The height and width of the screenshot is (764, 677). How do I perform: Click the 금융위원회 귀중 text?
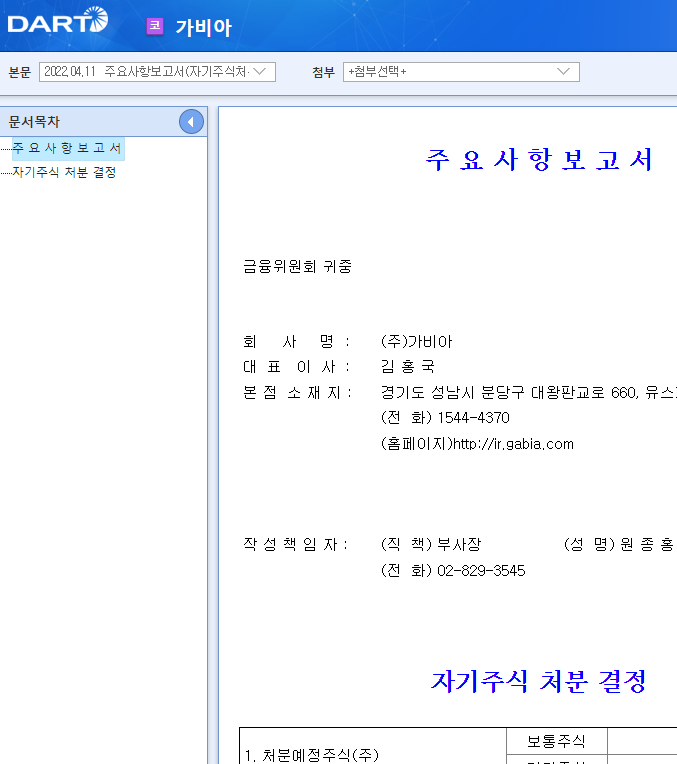(x=297, y=267)
